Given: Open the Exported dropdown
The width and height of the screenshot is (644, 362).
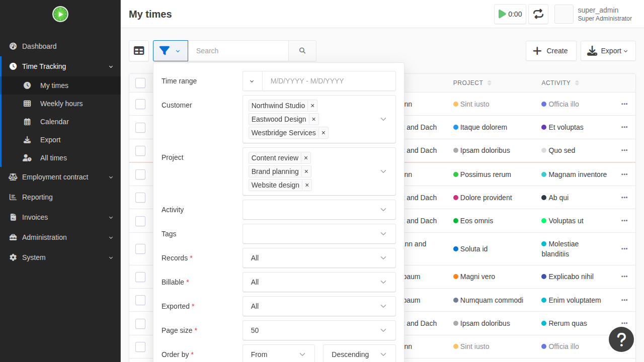Looking at the screenshot, I should click(319, 306).
